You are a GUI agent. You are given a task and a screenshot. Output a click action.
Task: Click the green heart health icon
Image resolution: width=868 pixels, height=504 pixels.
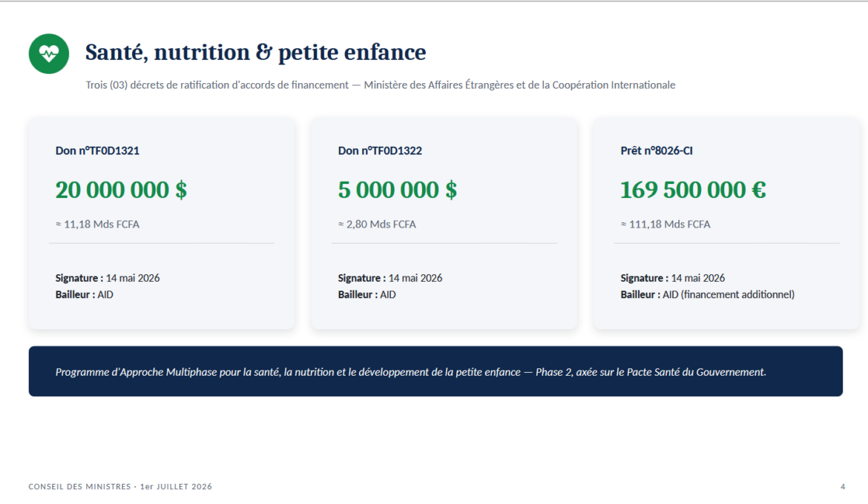49,53
